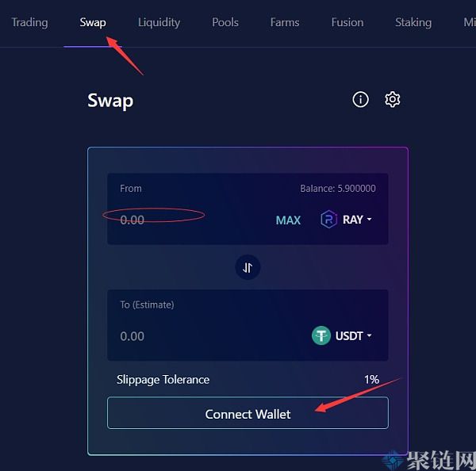The width and height of the screenshot is (476, 471).
Task: Select the Swap tab
Action: [93, 22]
